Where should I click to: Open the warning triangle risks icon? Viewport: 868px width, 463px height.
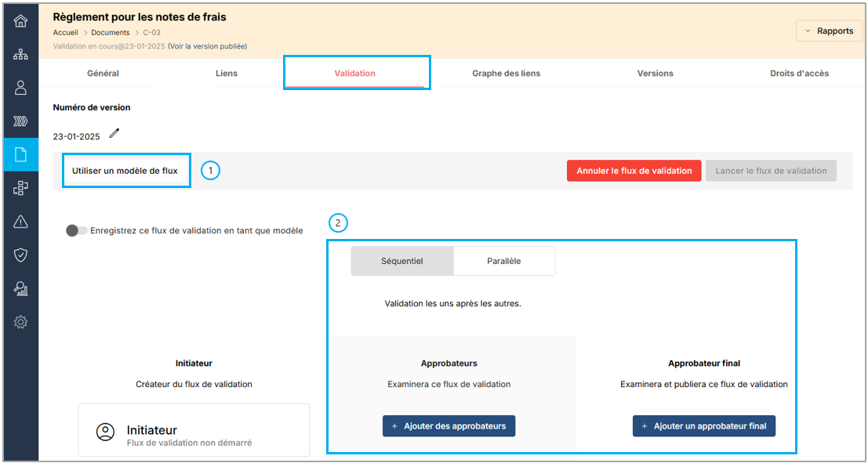[21, 222]
